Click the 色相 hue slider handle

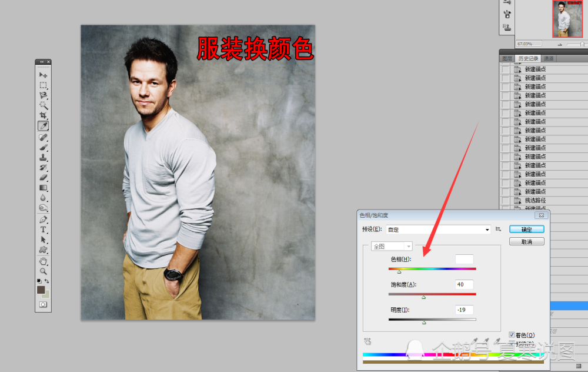[x=399, y=272]
